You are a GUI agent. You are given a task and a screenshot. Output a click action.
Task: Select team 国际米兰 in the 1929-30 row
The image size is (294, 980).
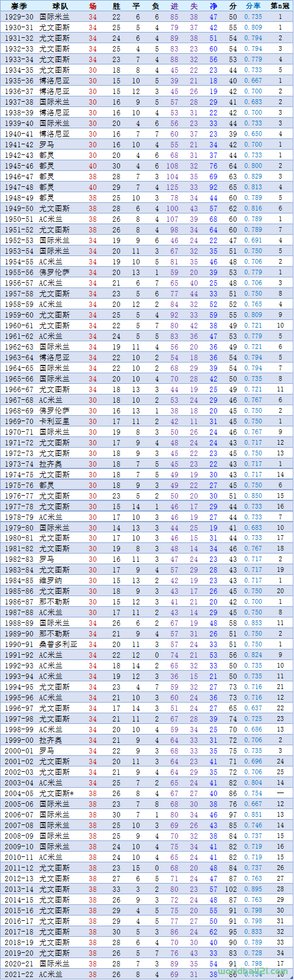coord(54,17)
